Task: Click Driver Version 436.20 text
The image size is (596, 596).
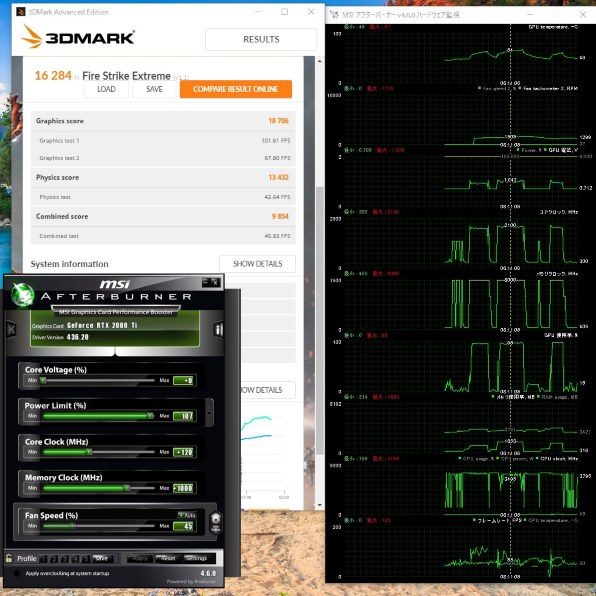Action: [x=60, y=337]
